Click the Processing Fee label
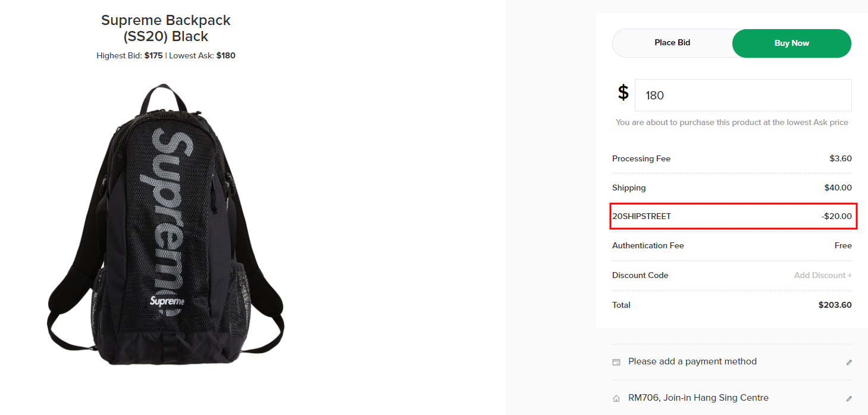 pyautogui.click(x=641, y=158)
